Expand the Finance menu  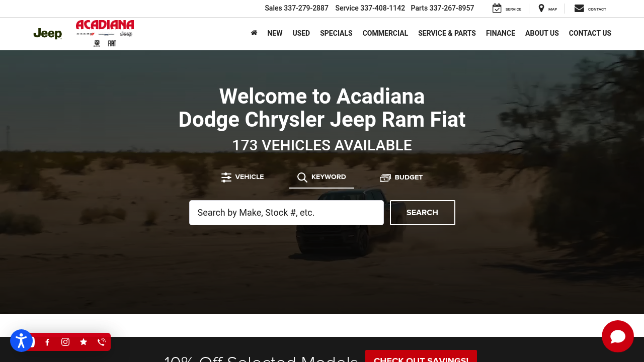(501, 33)
